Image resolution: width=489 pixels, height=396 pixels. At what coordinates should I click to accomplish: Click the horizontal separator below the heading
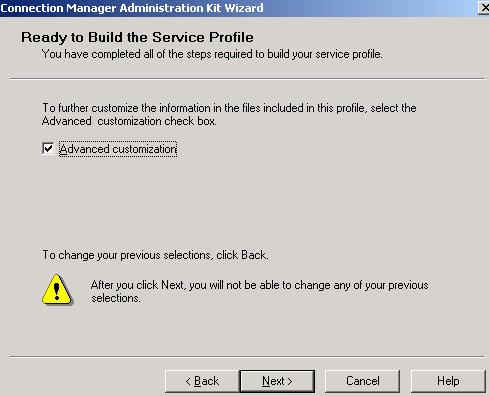click(248, 79)
